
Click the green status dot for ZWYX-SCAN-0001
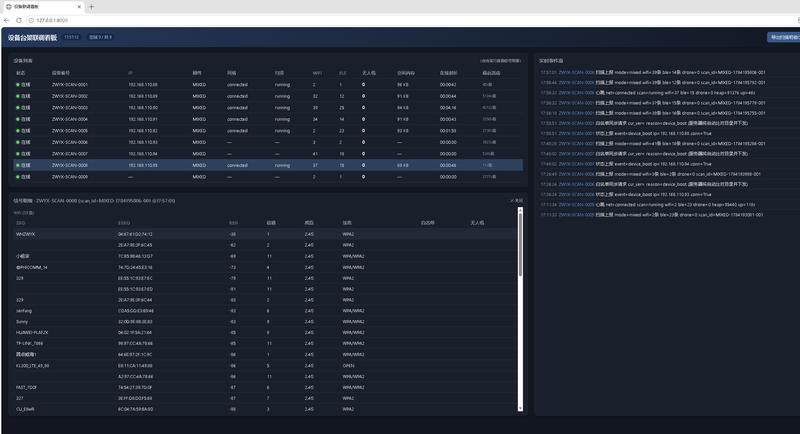[18, 85]
